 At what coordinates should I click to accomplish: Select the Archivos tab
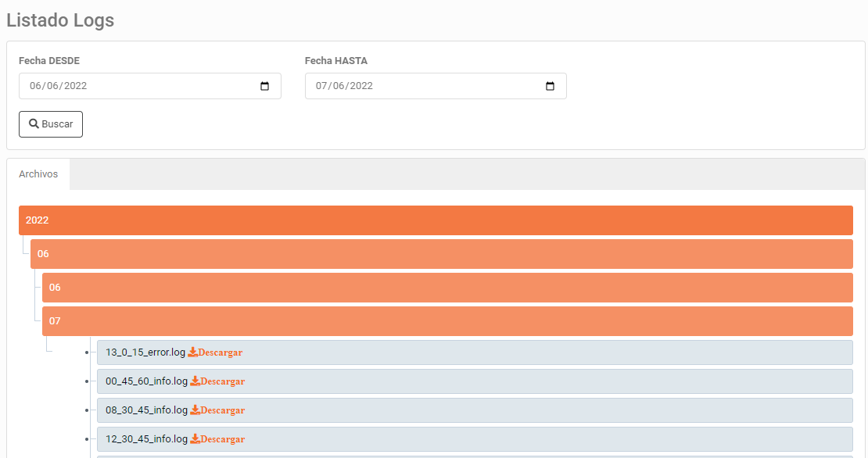point(38,174)
